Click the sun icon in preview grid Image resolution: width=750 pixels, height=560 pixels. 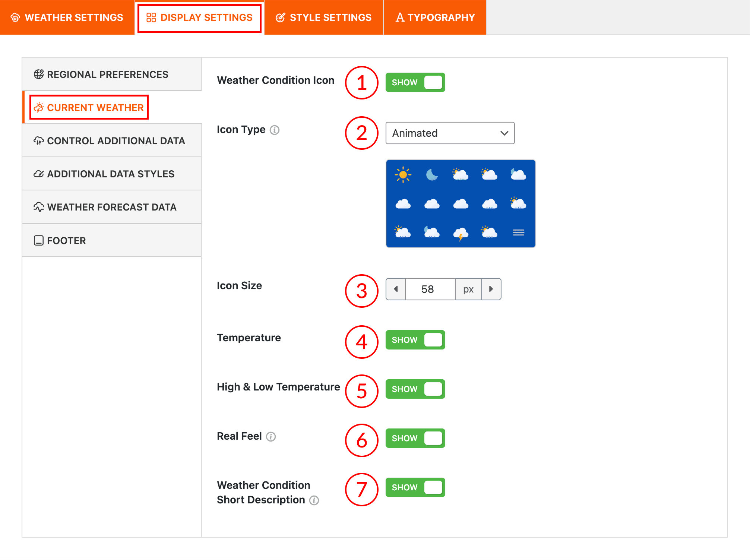403,175
